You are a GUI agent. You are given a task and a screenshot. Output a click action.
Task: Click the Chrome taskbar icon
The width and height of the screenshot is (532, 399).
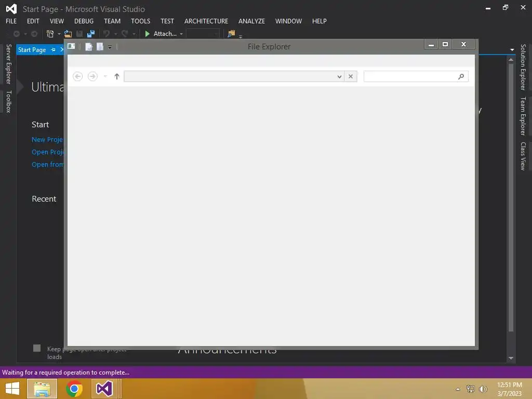74,389
